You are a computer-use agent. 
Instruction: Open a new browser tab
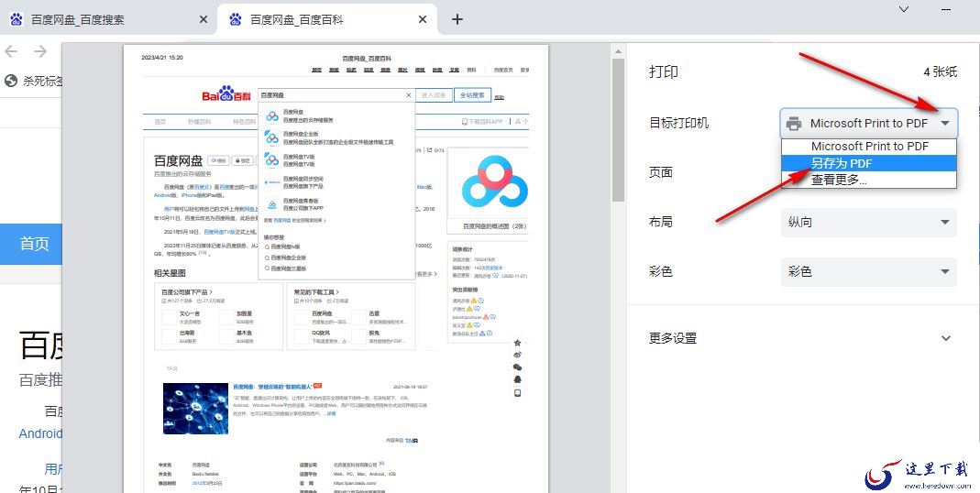click(x=457, y=19)
